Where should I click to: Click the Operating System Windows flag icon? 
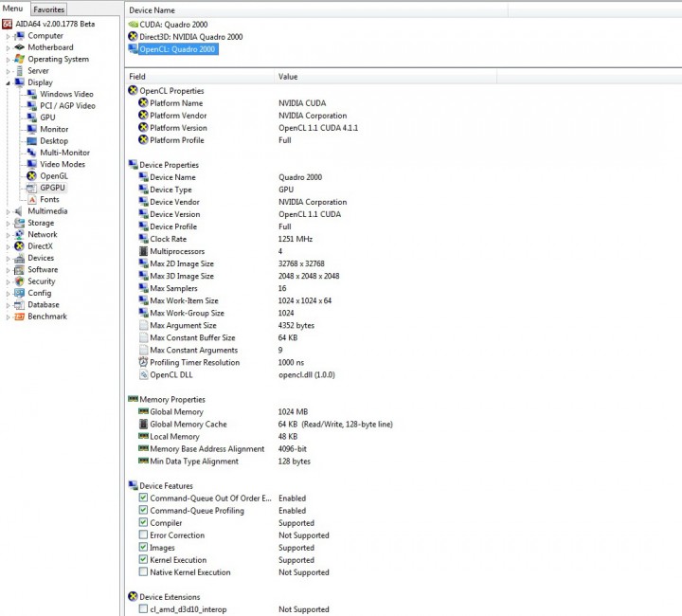click(20, 59)
